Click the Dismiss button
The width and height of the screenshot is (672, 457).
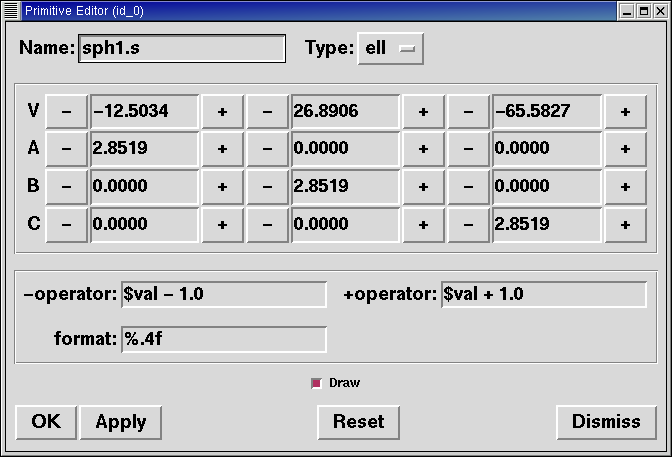pyautogui.click(x=606, y=422)
